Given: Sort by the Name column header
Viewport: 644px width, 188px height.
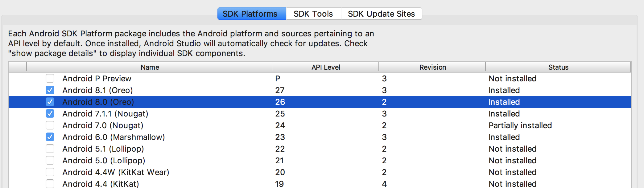Looking at the screenshot, I should pyautogui.click(x=150, y=67).
